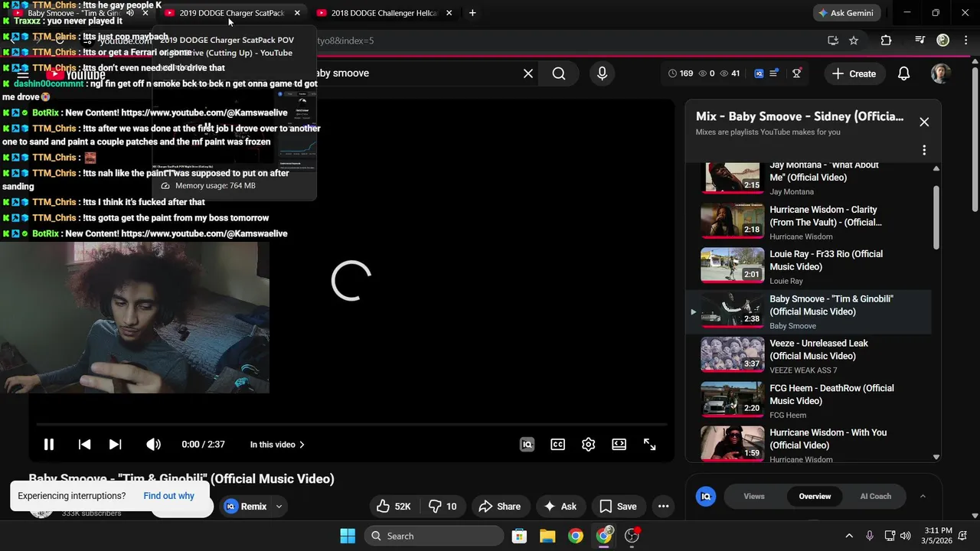Select Louie Ray - Fr33 Rio in the playlist
This screenshot has width=980, height=551.
(808, 266)
